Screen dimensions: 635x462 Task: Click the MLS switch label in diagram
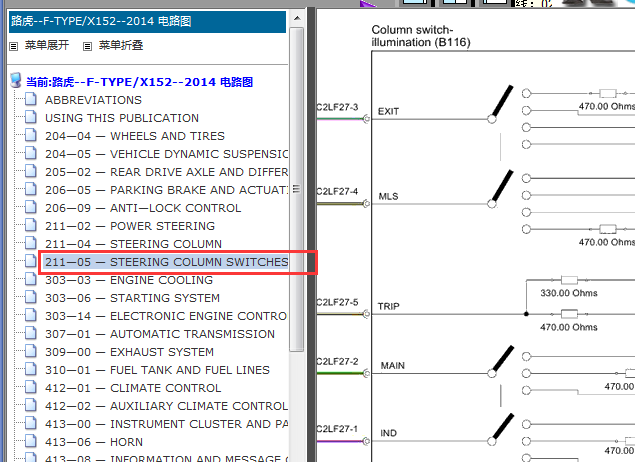tap(388, 196)
